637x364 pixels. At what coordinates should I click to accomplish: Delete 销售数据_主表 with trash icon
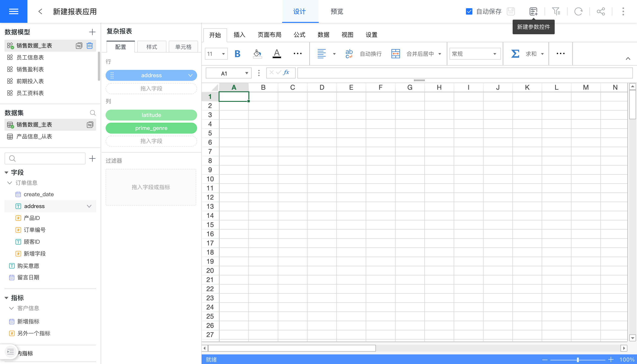(90, 46)
